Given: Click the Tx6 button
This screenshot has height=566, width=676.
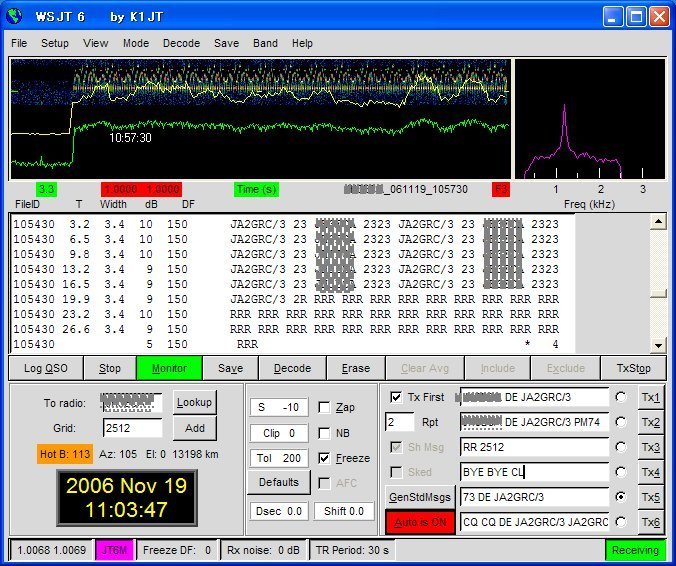Looking at the screenshot, I should coord(651,522).
